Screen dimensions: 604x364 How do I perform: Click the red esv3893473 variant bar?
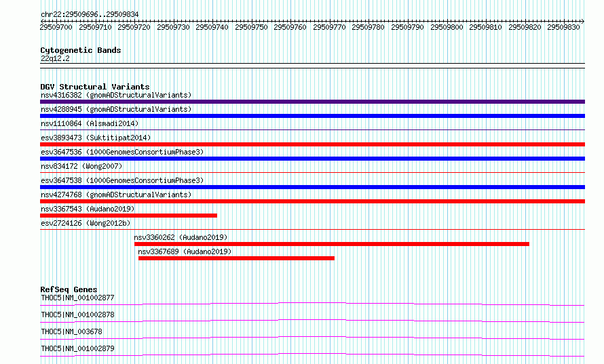point(312,144)
